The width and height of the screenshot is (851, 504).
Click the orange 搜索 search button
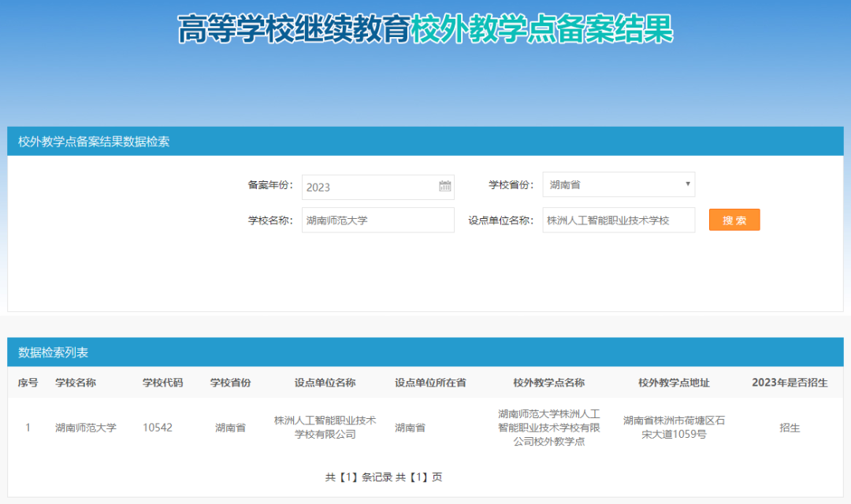(x=734, y=220)
